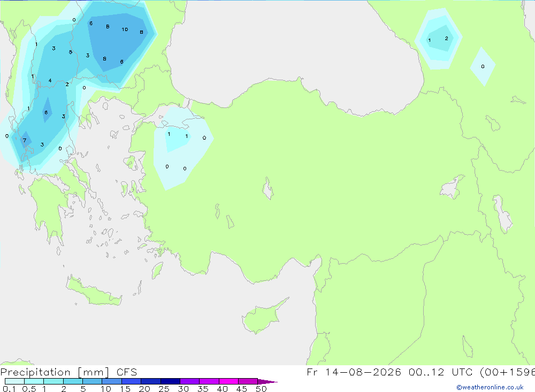Click the 40–45 mm magenta legend swatch
The height and width of the screenshot is (392, 535).
click(x=228, y=381)
